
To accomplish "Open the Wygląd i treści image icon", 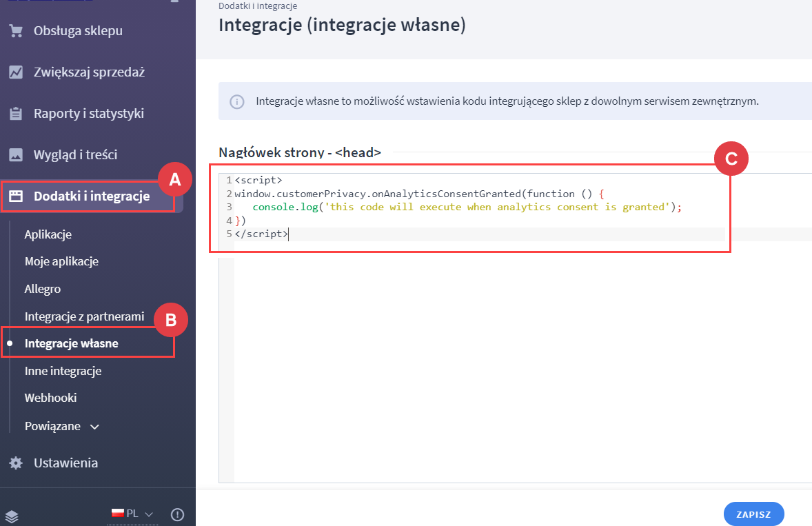I will [x=15, y=154].
